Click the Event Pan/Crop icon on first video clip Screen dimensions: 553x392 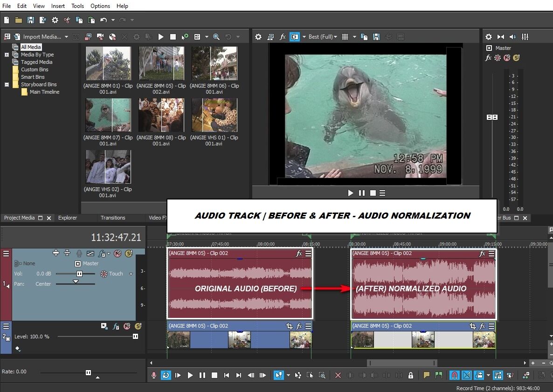289,326
